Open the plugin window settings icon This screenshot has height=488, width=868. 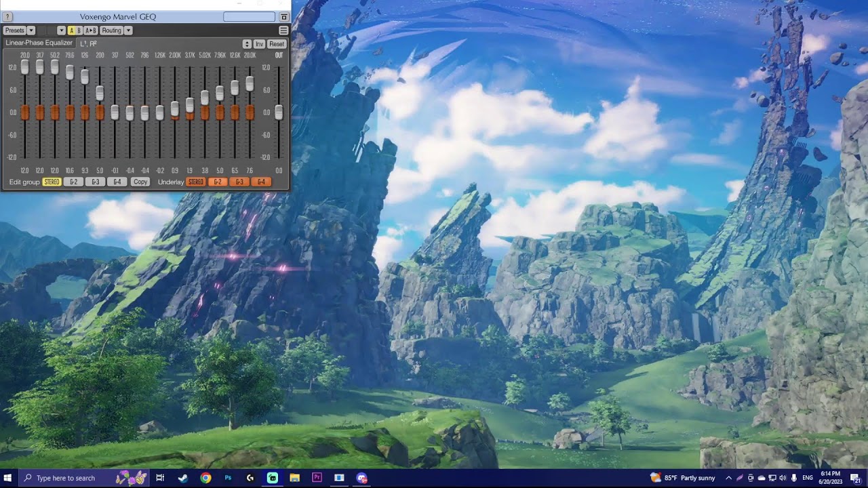pyautogui.click(x=284, y=17)
